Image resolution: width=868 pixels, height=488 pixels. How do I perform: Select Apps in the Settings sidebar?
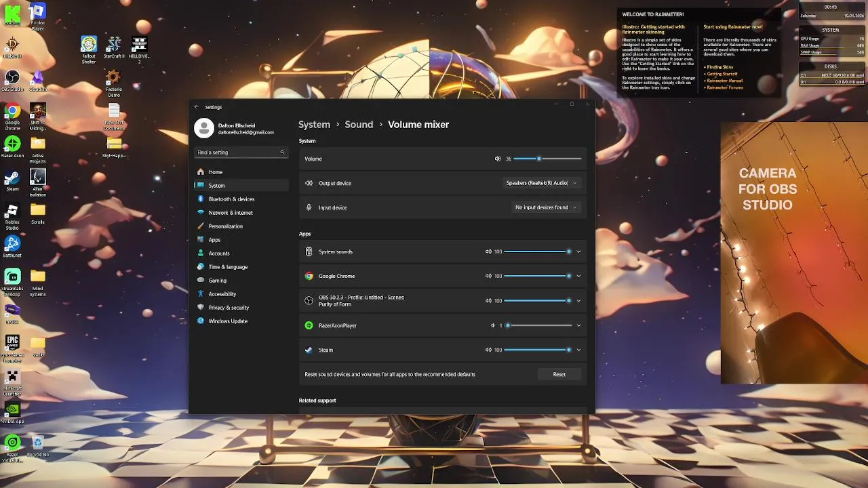(x=241, y=240)
